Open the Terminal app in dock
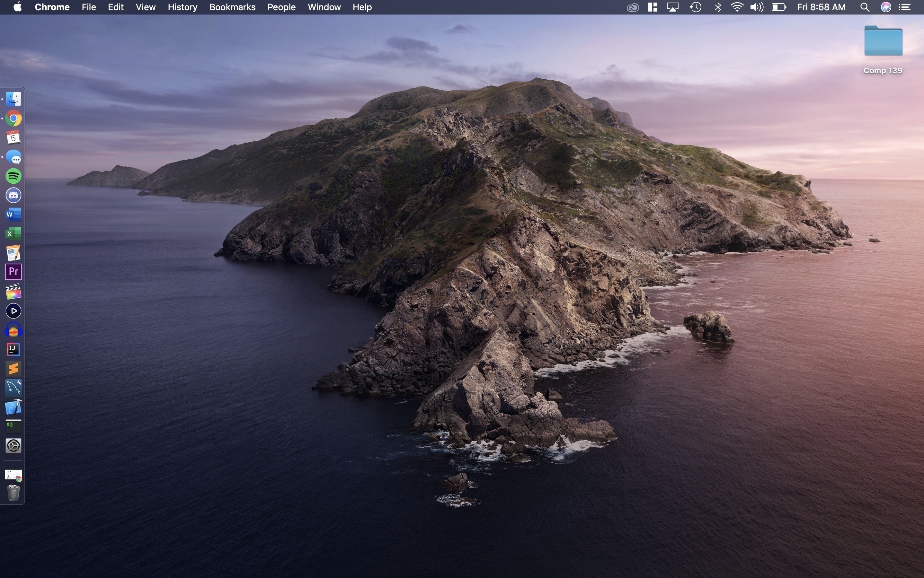Image resolution: width=924 pixels, height=578 pixels. point(13,426)
